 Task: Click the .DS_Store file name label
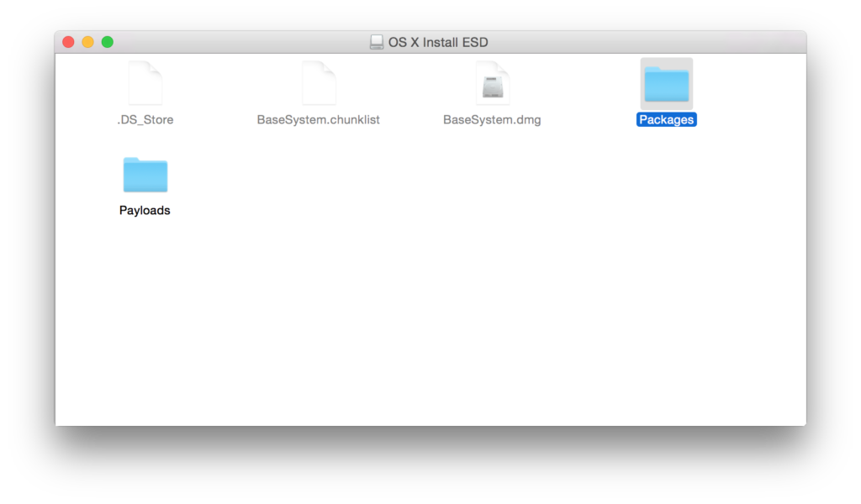click(x=145, y=119)
